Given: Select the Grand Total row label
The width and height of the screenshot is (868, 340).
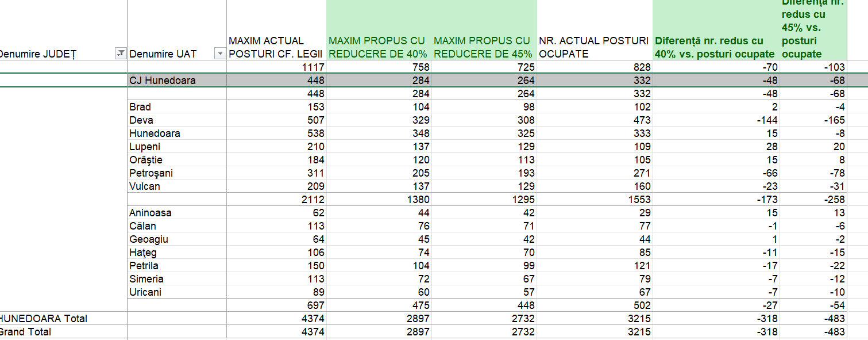Looking at the screenshot, I should click(x=25, y=332).
